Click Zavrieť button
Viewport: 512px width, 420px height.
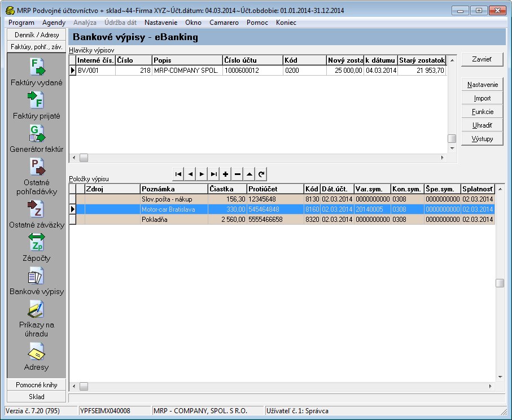point(482,59)
